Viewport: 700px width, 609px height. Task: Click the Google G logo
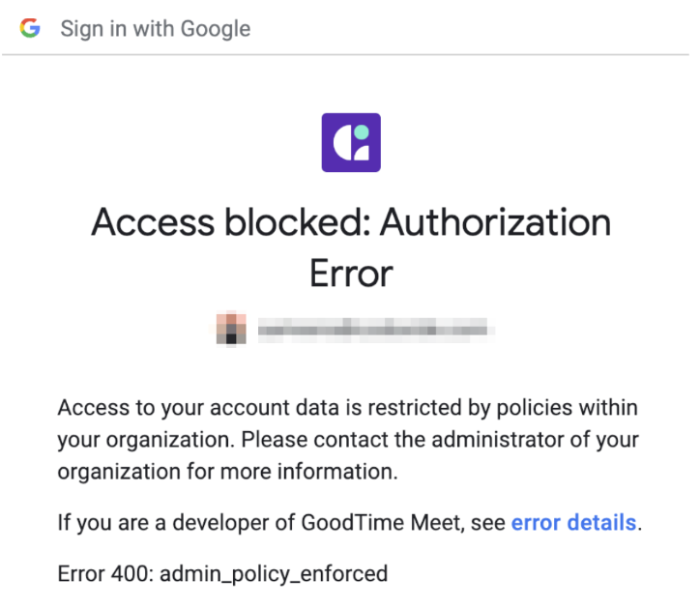click(x=30, y=28)
